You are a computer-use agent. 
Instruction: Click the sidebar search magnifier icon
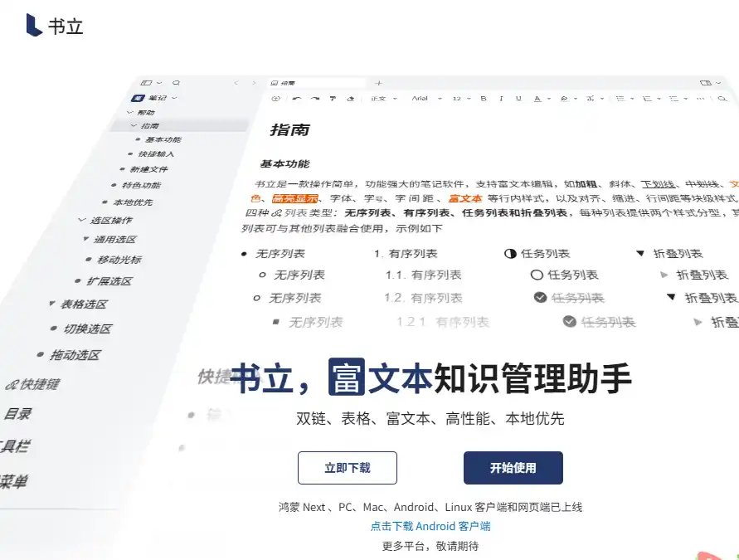[x=177, y=82]
